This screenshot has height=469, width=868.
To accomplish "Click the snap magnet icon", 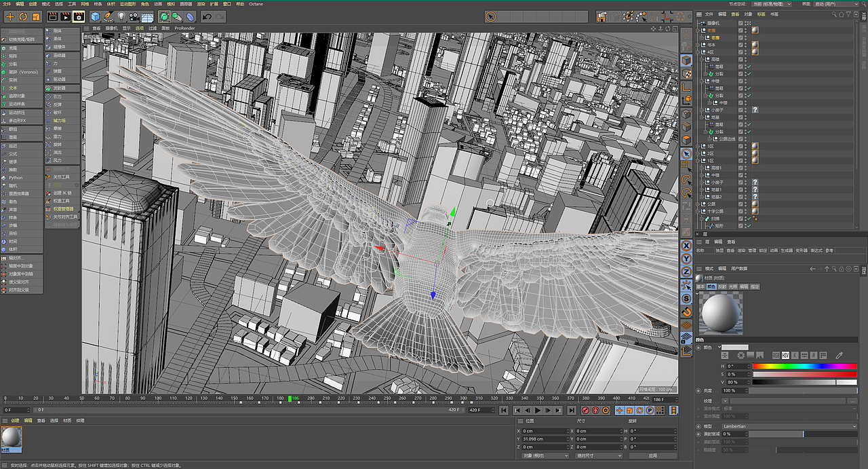I will click(686, 312).
